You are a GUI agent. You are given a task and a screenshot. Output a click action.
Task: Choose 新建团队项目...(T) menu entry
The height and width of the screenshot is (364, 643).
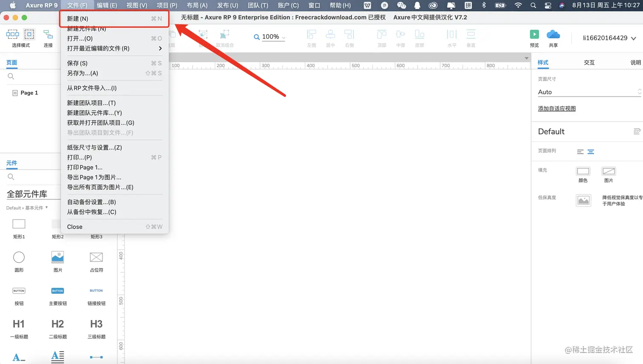click(114, 103)
